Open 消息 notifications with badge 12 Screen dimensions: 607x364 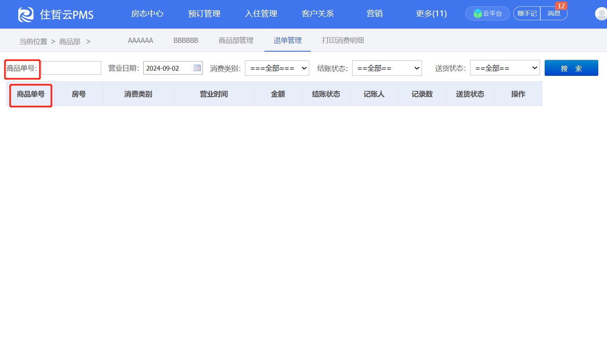point(554,13)
